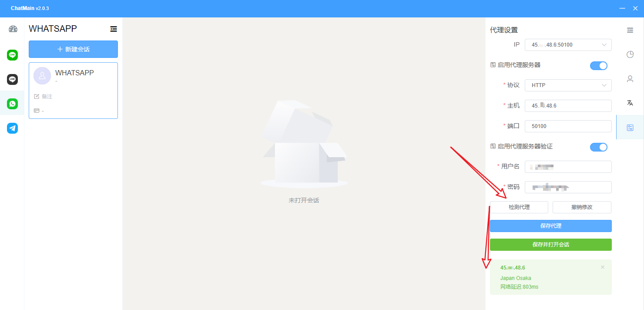Screen dimensions: 644x310
Task: Open the dashboard gauge icon in sidebar
Action: [x=13, y=30]
